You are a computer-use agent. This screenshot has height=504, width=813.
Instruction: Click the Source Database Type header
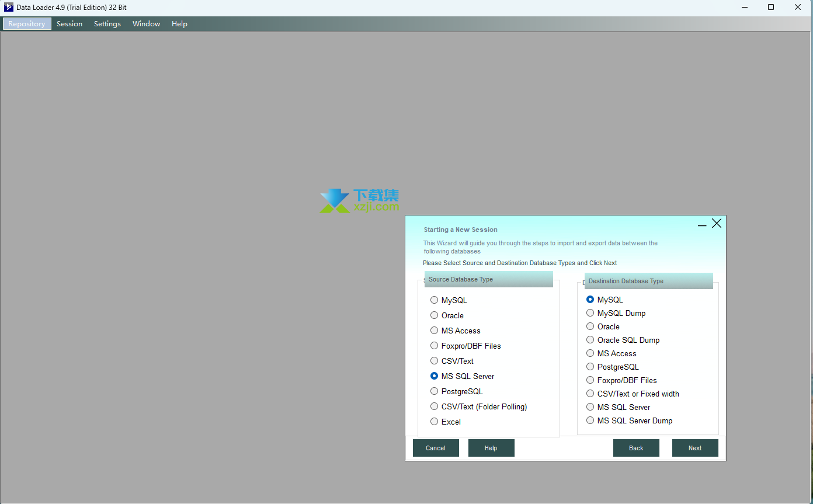tap(489, 279)
